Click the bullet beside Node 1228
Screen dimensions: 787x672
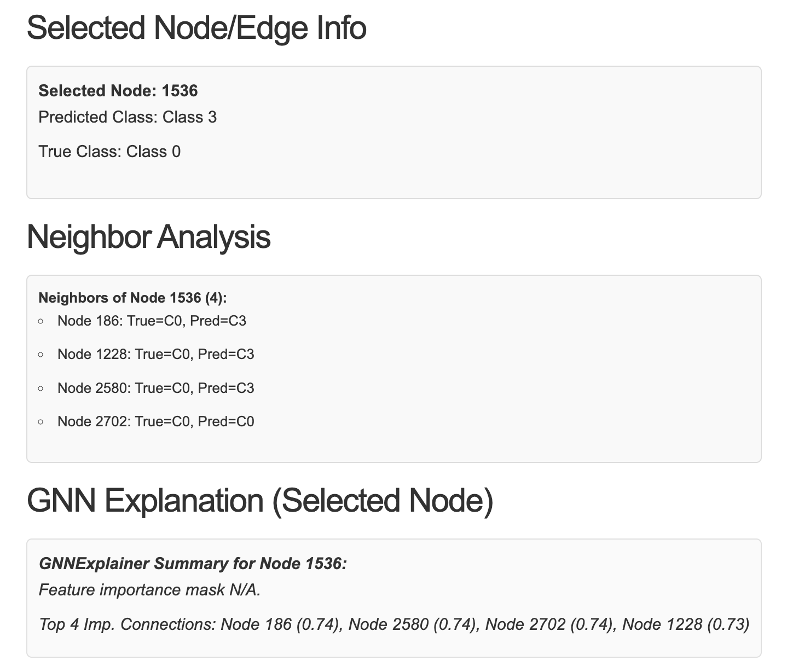tap(41, 355)
